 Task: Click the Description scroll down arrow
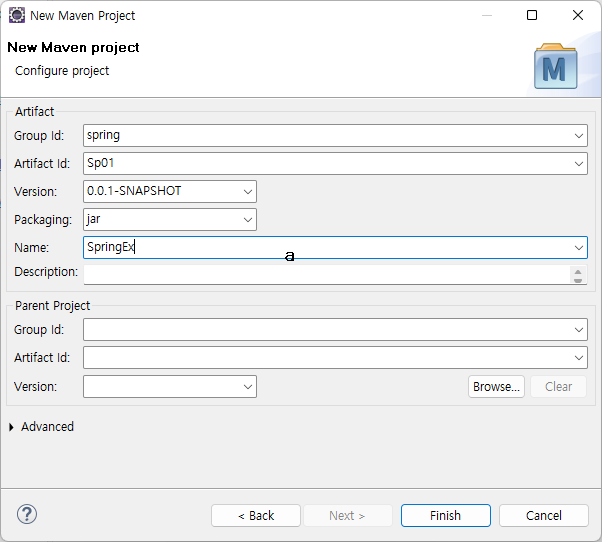tap(578, 280)
